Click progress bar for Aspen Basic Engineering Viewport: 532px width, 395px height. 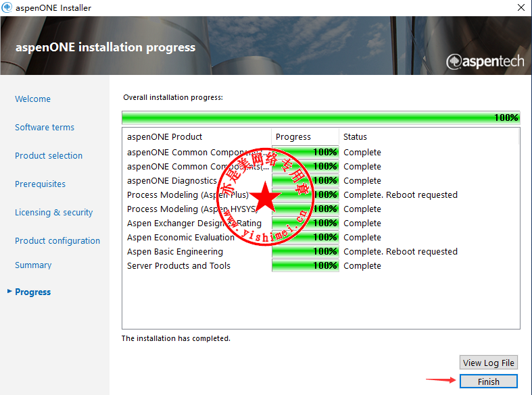pyautogui.click(x=306, y=251)
